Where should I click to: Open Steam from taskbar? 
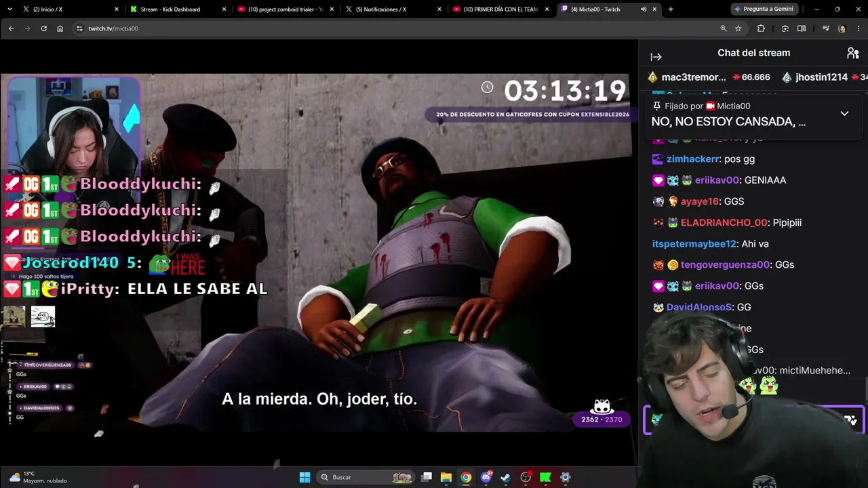506,477
